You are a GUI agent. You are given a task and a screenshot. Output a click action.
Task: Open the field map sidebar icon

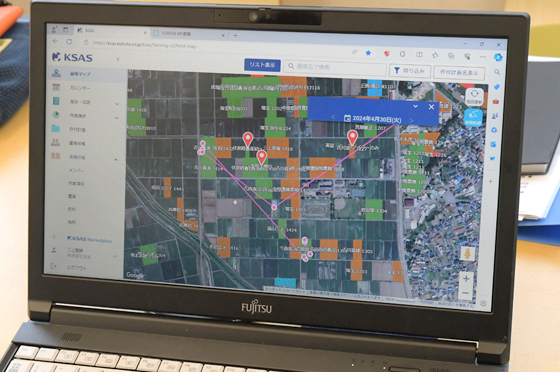[x=56, y=73]
